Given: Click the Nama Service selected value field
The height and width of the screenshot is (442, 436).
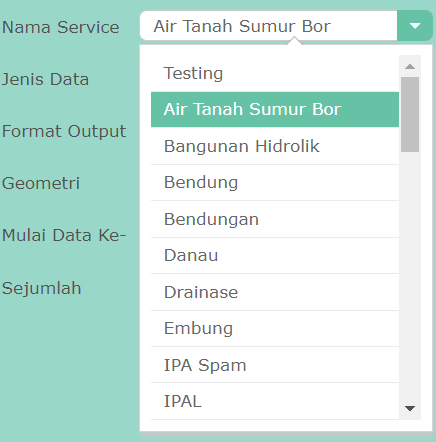Looking at the screenshot, I should (x=268, y=26).
